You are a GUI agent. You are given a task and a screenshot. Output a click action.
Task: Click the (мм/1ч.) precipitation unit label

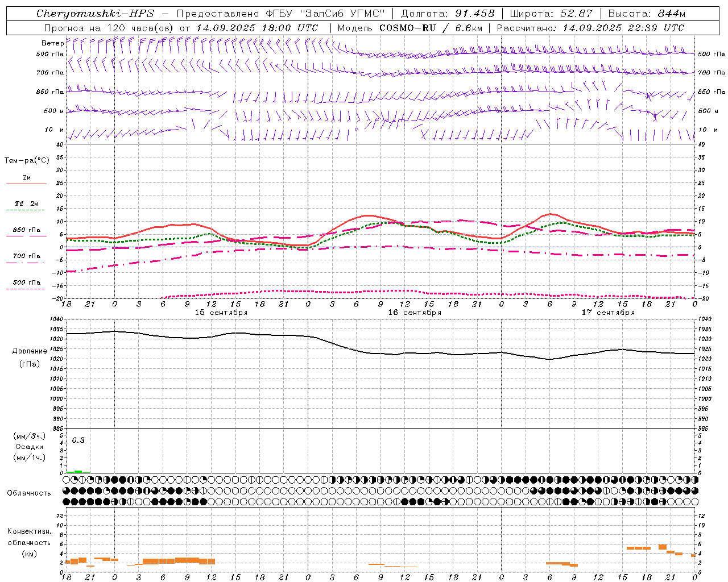click(x=30, y=458)
